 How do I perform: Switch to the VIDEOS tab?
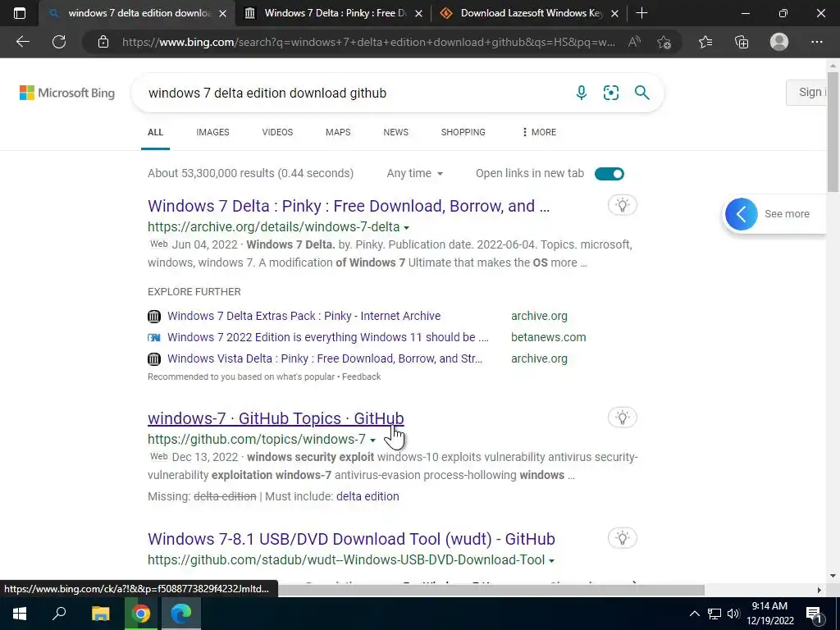pos(277,132)
